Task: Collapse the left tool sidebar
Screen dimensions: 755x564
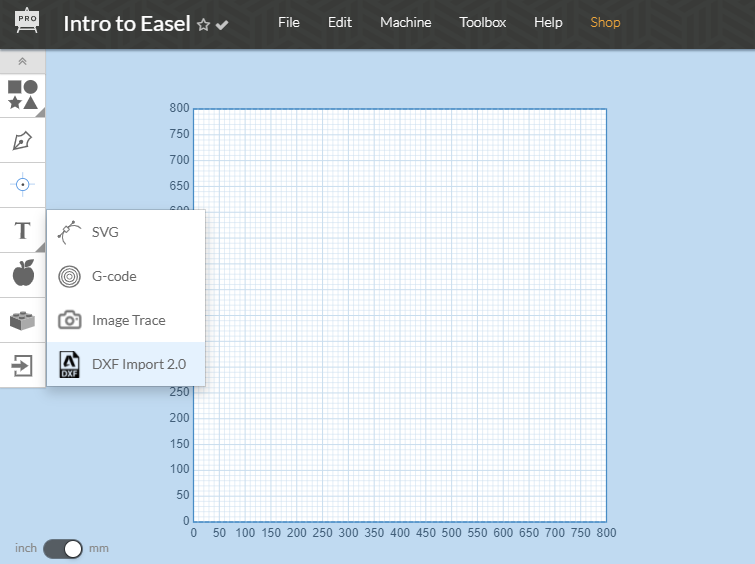Action: [23, 62]
